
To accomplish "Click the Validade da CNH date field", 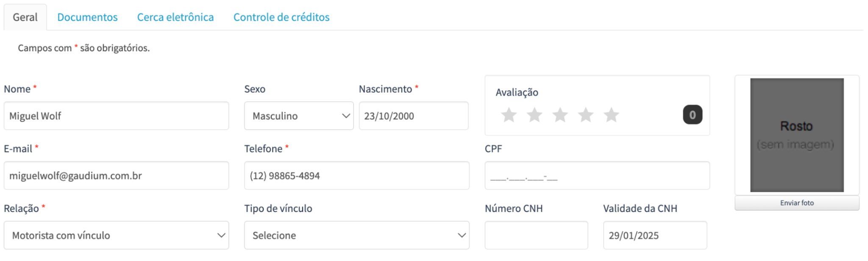I will tap(655, 235).
